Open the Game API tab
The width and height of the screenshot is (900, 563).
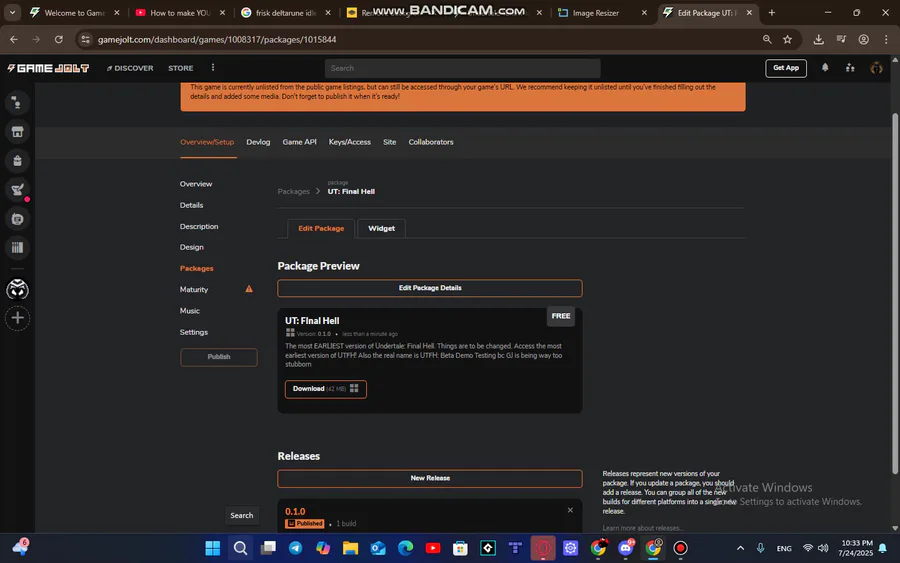pyautogui.click(x=299, y=142)
